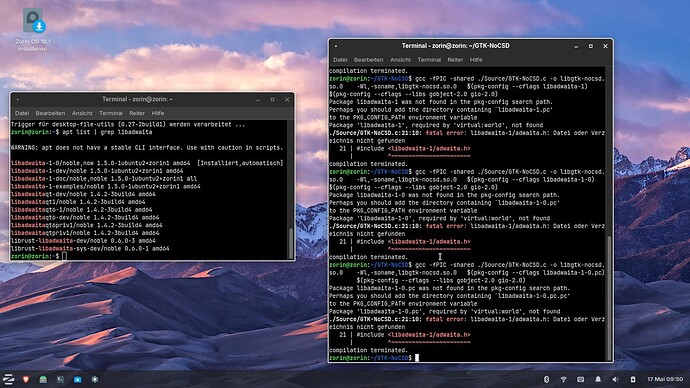690x388 pixels.
Task: Open the Zorin start menu
Action: coord(8,379)
